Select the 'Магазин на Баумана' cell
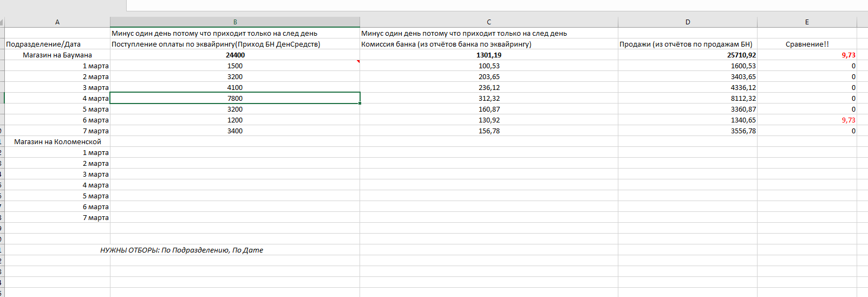Image resolution: width=868 pixels, height=297 pixels. pos(57,55)
